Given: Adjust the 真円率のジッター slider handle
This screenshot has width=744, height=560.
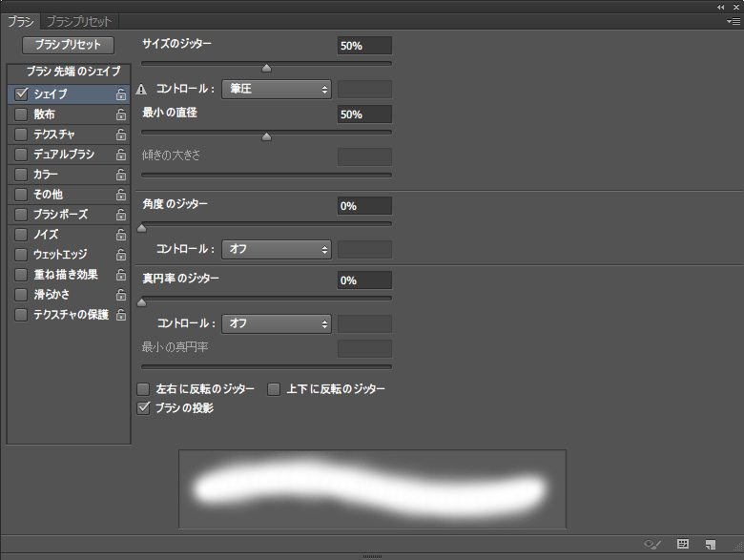Looking at the screenshot, I should click(x=141, y=302).
